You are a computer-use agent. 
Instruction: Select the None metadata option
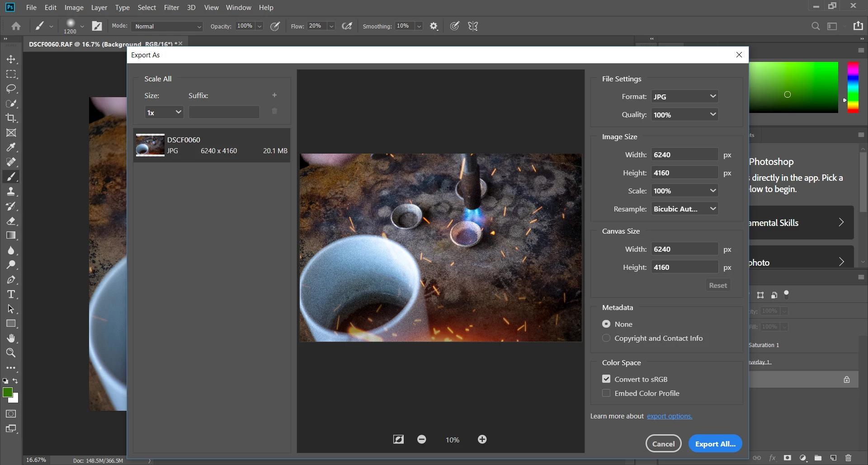pyautogui.click(x=606, y=324)
